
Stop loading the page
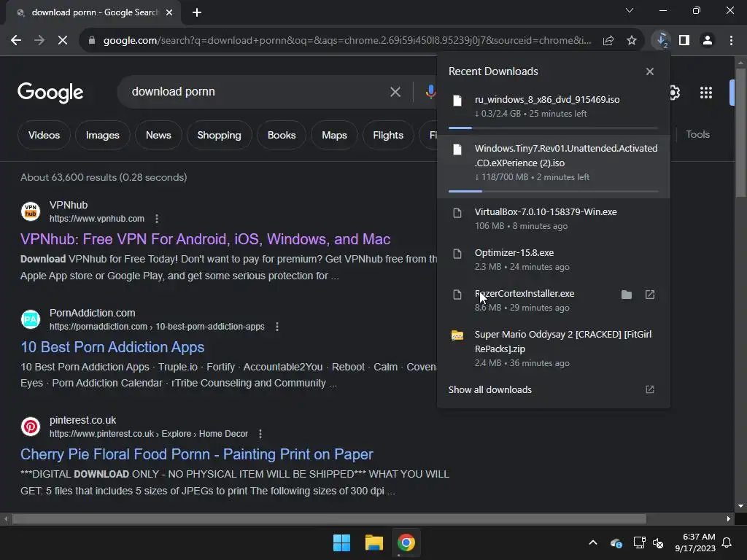click(x=63, y=41)
